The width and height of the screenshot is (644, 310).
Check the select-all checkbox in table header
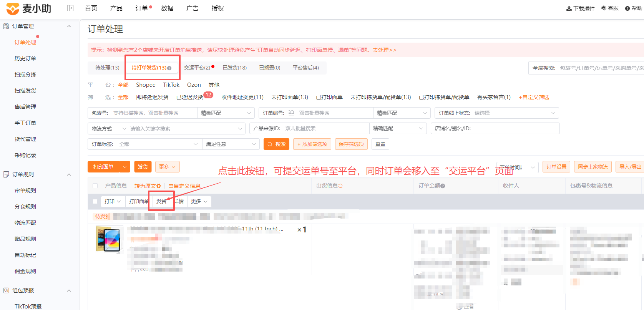pos(95,186)
